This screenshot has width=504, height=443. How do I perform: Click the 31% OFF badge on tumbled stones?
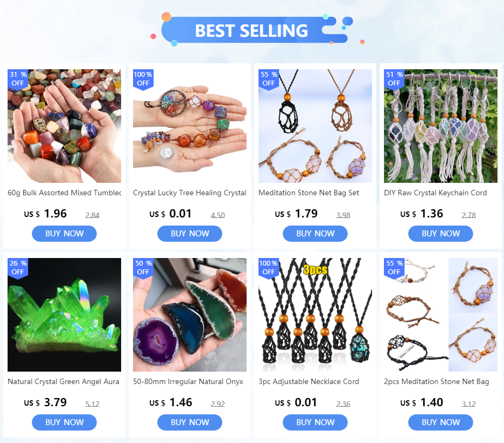pos(18,79)
